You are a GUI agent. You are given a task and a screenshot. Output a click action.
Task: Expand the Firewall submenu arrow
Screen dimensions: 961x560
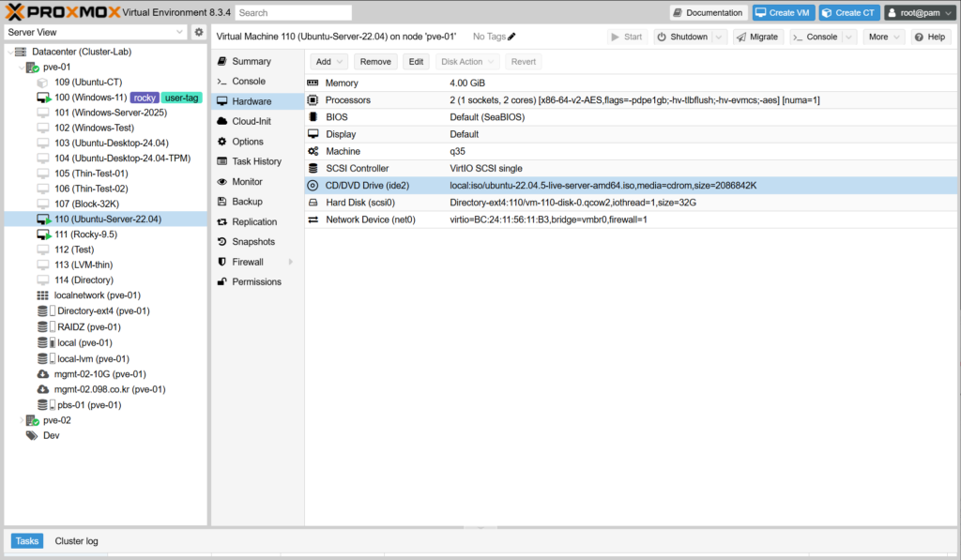(x=291, y=262)
